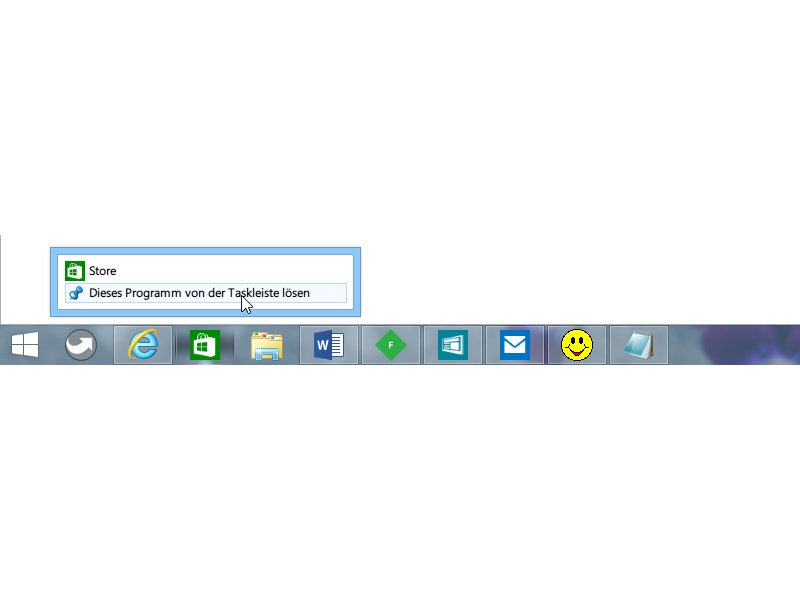The width and height of the screenshot is (800, 600).
Task: Click the yellow smiley face taskbar icon
Action: point(577,345)
